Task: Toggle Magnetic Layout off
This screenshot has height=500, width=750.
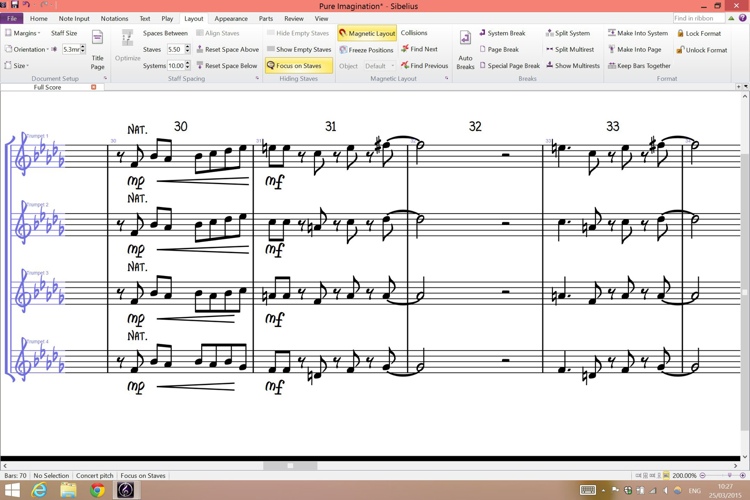Action: click(x=367, y=33)
